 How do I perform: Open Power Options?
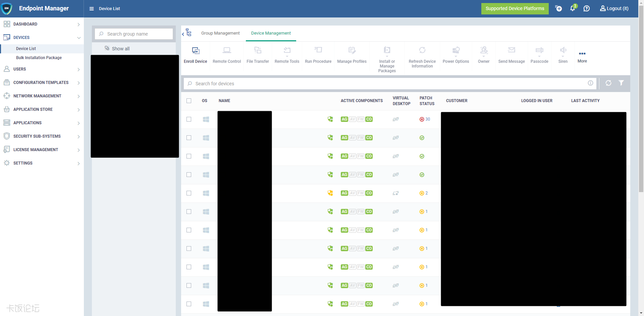pos(456,55)
